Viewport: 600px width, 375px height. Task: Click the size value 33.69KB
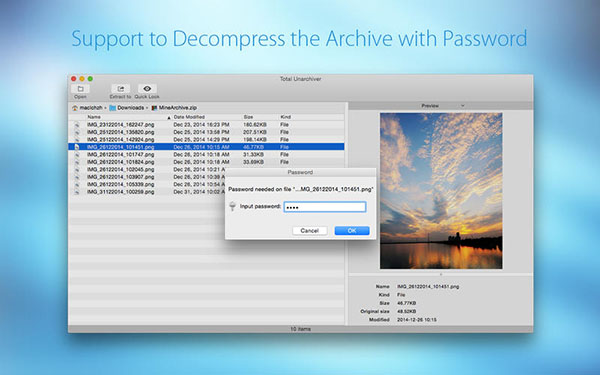[253, 162]
